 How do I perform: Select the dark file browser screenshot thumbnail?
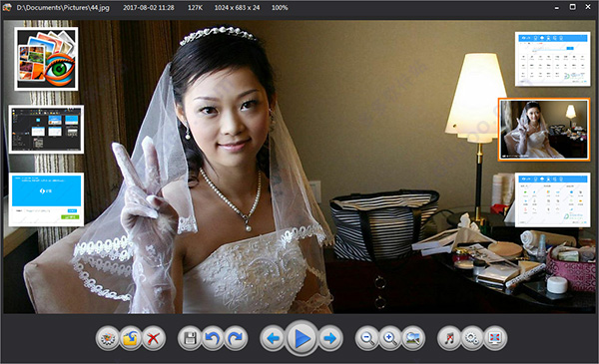point(46,130)
